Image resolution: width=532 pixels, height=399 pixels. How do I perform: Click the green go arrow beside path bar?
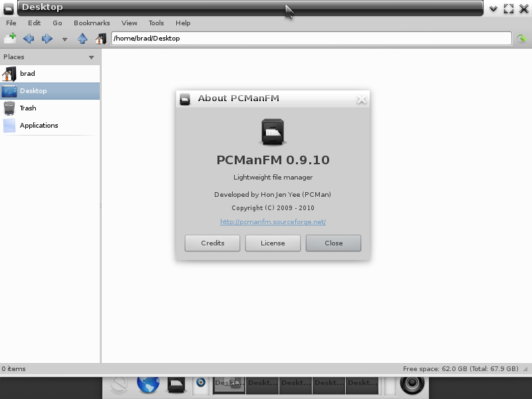(521, 39)
